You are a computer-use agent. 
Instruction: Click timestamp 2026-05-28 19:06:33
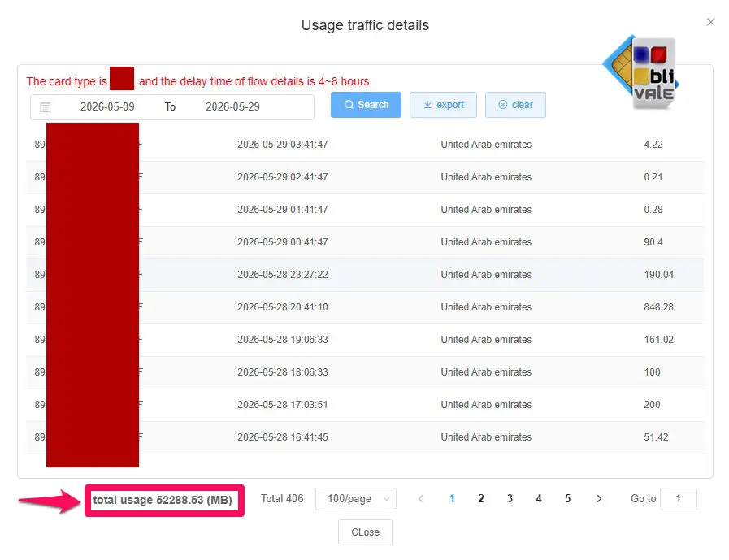tap(283, 340)
